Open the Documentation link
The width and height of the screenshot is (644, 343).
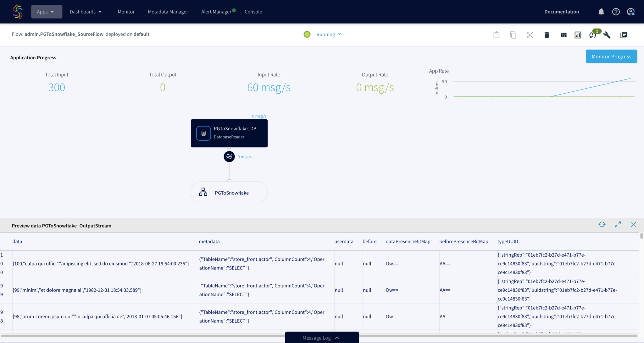coord(562,12)
